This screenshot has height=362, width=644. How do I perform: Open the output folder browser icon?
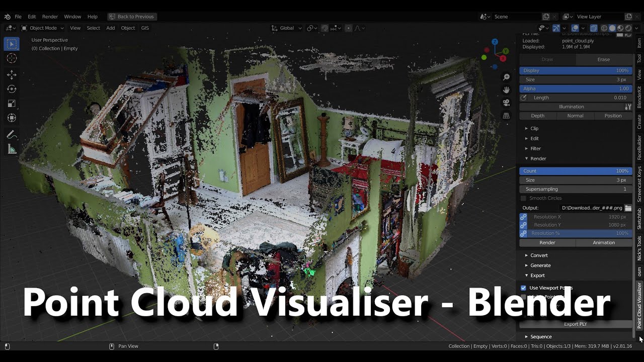coord(628,208)
